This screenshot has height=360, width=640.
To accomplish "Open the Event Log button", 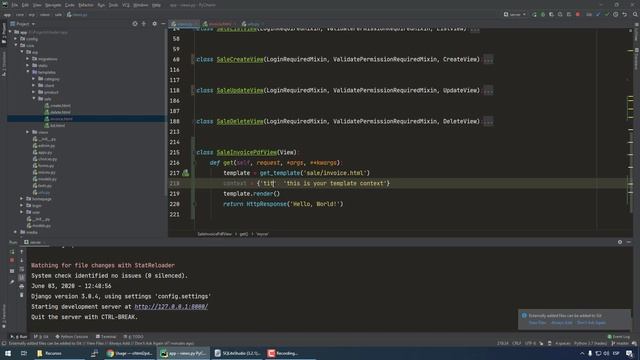I will pos(618,337).
